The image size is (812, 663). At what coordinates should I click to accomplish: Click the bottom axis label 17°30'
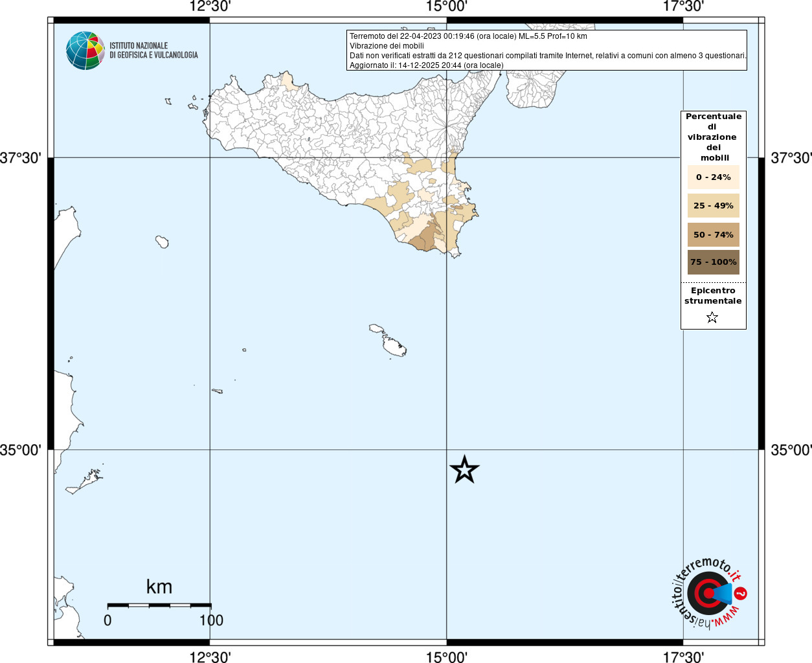point(683,657)
